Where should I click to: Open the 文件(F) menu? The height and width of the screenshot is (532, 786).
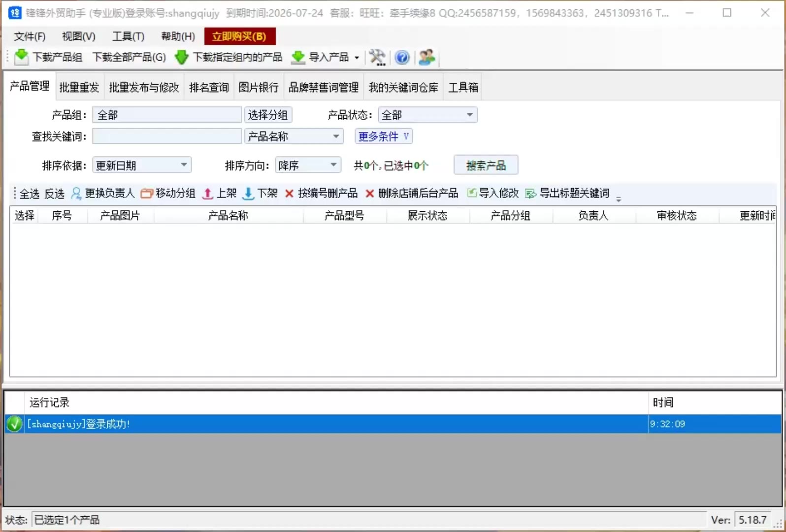click(x=30, y=36)
